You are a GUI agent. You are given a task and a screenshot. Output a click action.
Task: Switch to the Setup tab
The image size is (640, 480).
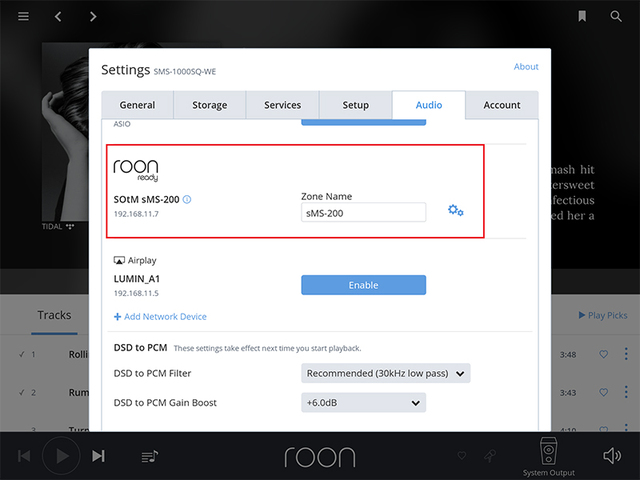coord(356,105)
